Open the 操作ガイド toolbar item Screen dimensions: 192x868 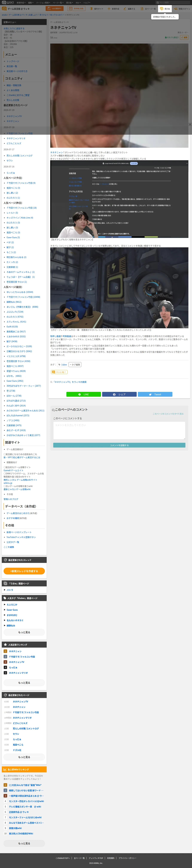tap(96, 9)
